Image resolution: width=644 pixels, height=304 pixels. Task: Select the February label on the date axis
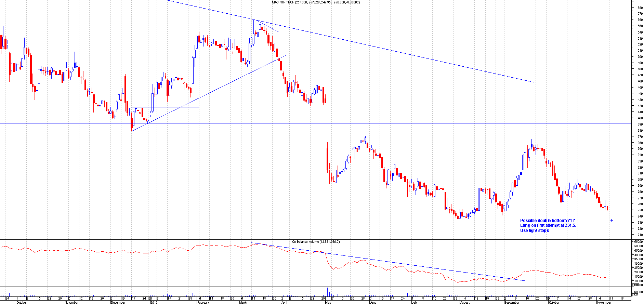(203, 302)
